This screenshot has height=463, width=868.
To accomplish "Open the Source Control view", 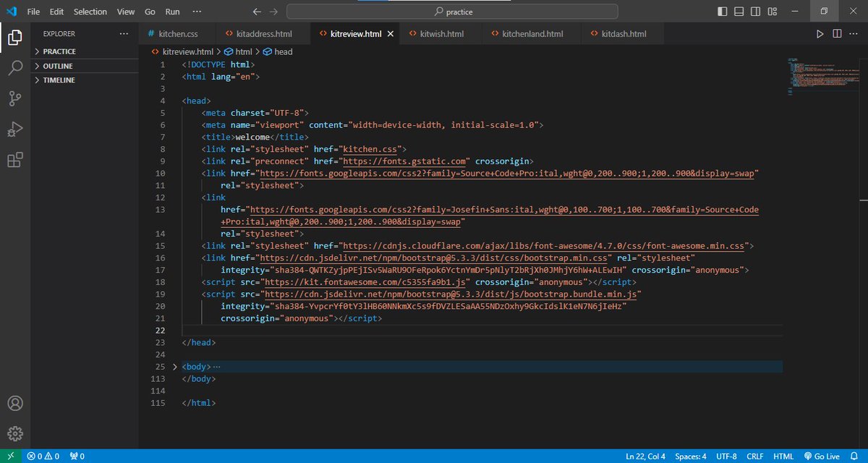I will click(x=15, y=99).
